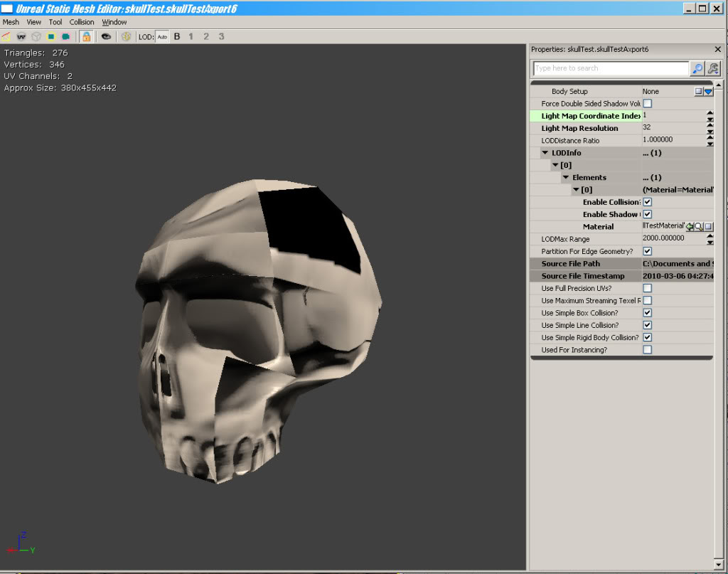The image size is (728, 574).
Task: Toggle Use Maximum Streaming Texel Ratio checkbox
Action: tap(647, 300)
